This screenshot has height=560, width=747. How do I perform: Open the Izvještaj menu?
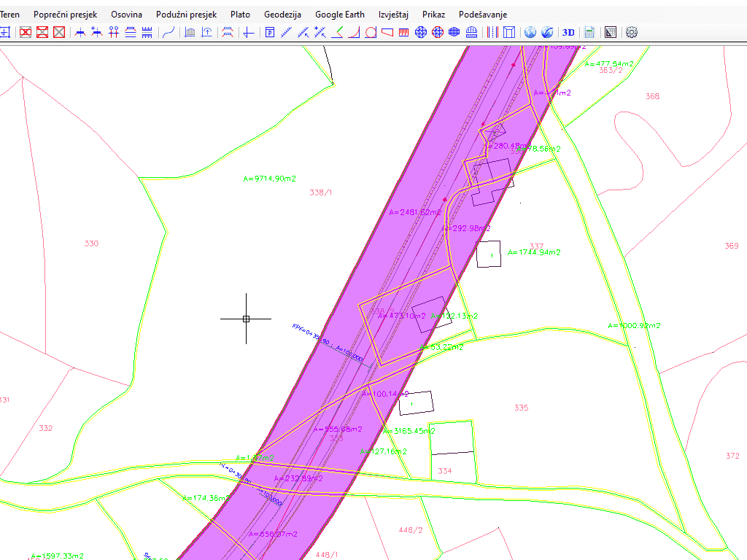pos(393,15)
